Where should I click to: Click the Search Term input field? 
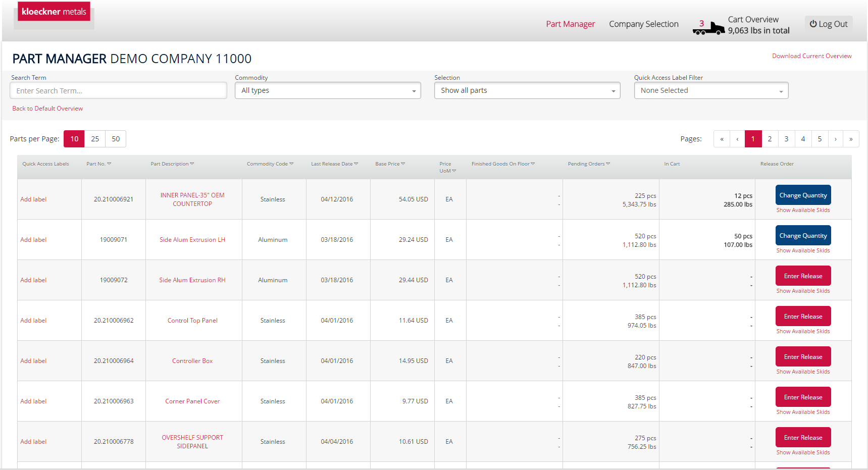[119, 91]
